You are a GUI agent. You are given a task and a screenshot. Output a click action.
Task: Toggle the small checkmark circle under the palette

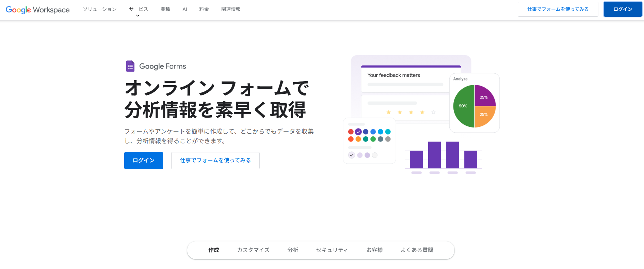click(352, 155)
